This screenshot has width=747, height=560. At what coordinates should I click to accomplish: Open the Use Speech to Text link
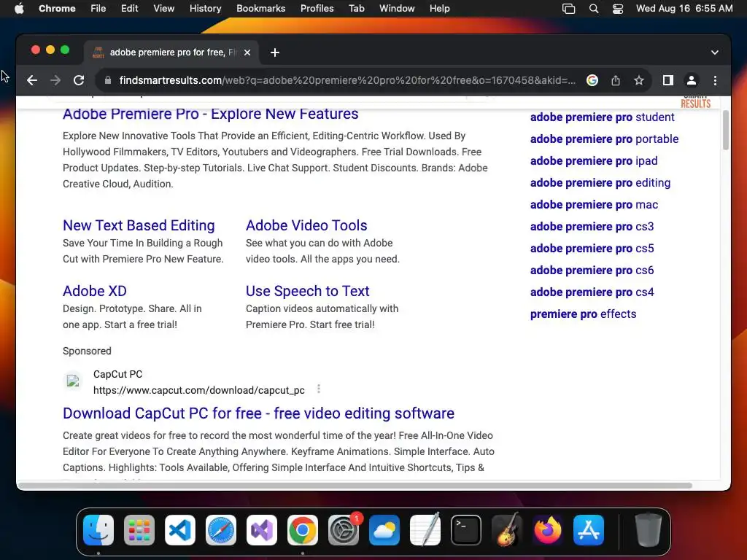point(307,291)
